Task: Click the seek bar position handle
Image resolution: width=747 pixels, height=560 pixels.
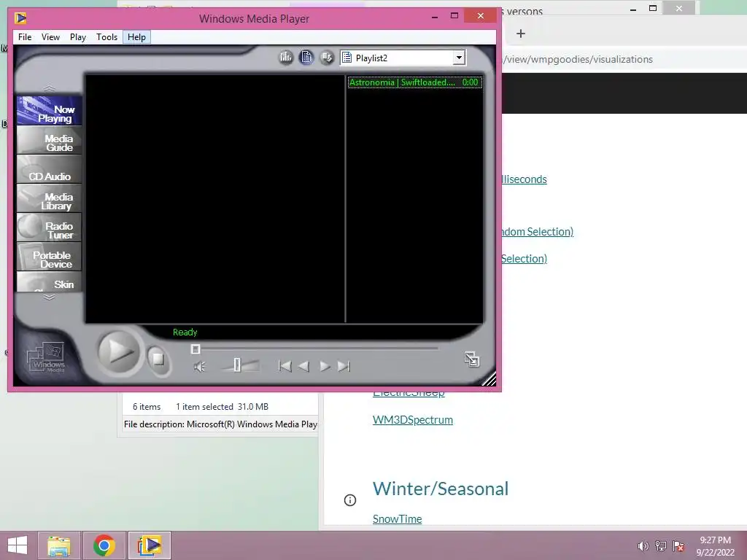Action: click(x=196, y=349)
